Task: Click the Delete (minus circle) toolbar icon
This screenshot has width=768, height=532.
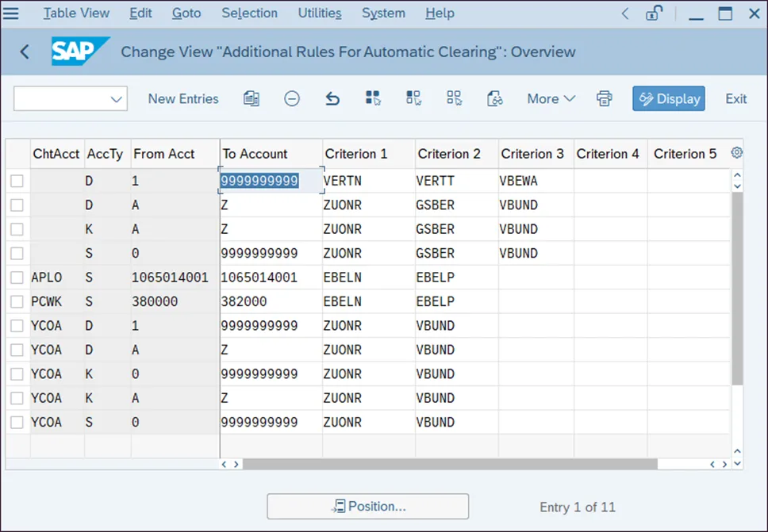Action: tap(292, 98)
